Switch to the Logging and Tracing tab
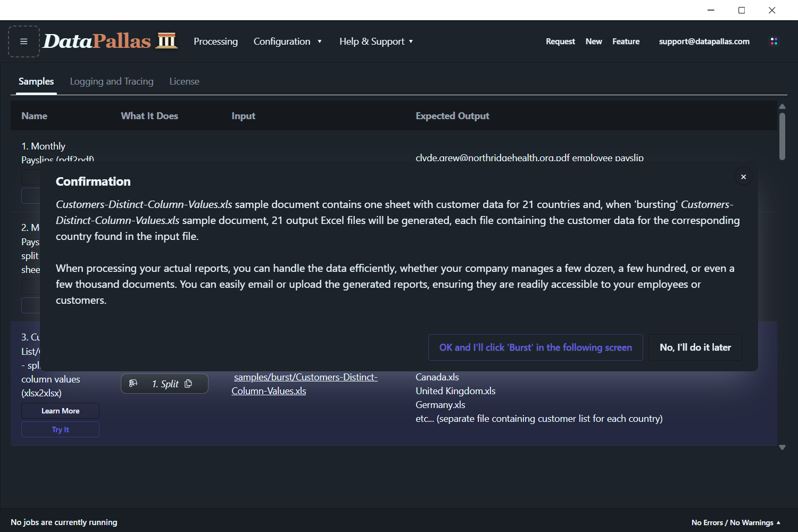The width and height of the screenshot is (798, 532). tap(112, 81)
